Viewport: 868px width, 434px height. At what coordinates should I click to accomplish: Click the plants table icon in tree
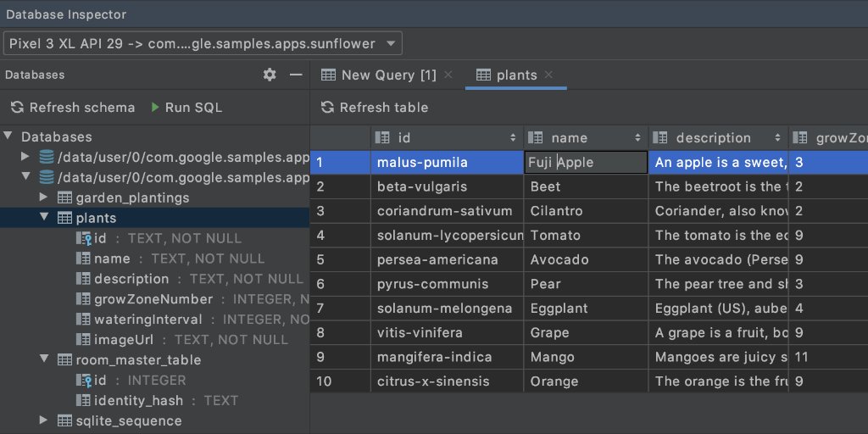64,218
